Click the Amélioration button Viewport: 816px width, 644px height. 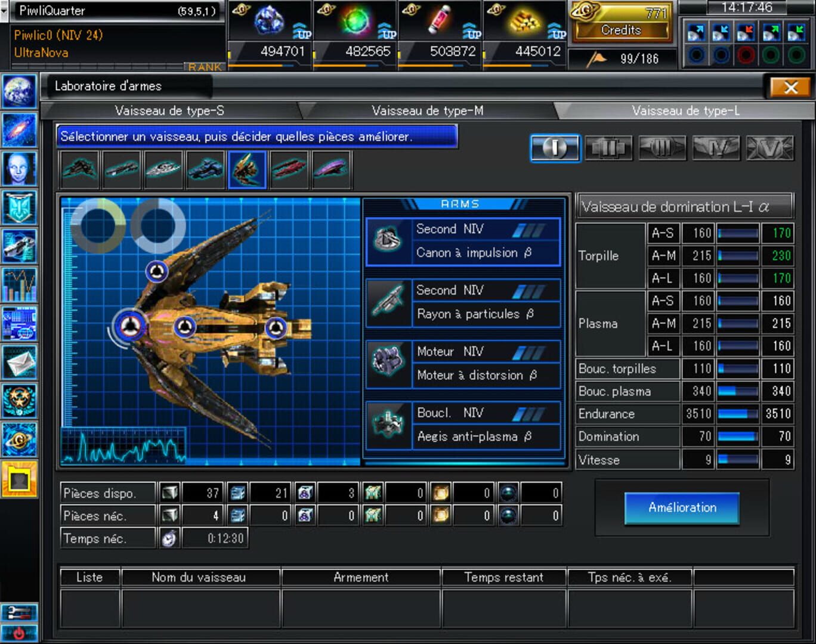681,508
